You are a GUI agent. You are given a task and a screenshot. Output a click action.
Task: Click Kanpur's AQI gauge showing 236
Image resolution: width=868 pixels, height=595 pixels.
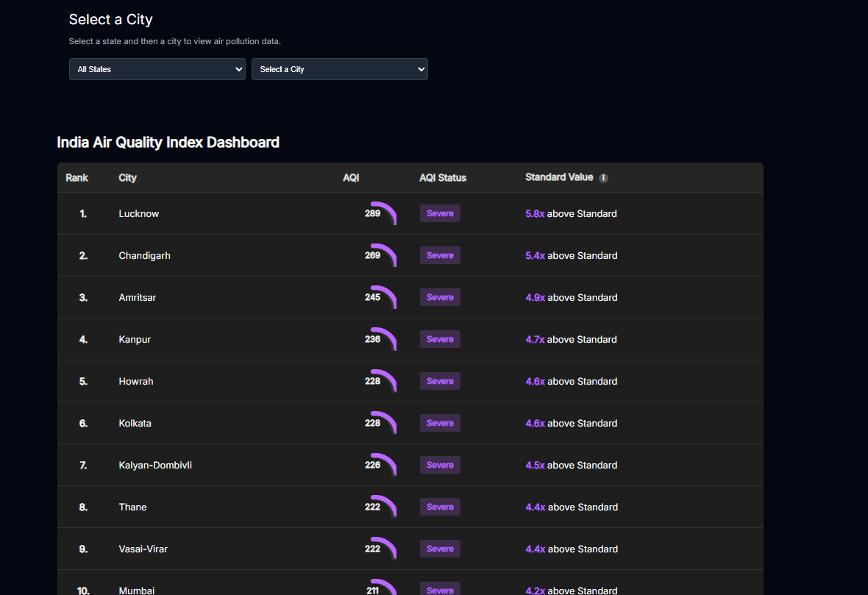click(x=381, y=340)
